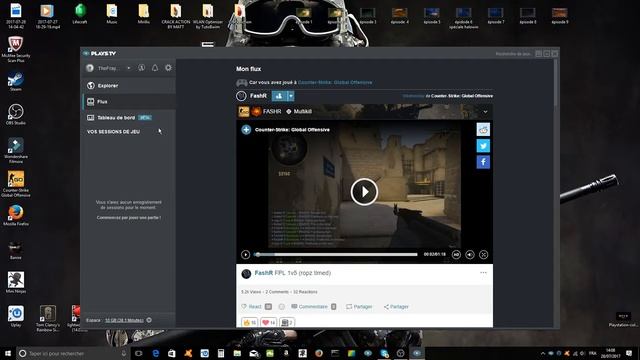Viewport: 640px width, 360px height.
Task: Launch Microsoft Edge from taskbar
Action: 156,353
